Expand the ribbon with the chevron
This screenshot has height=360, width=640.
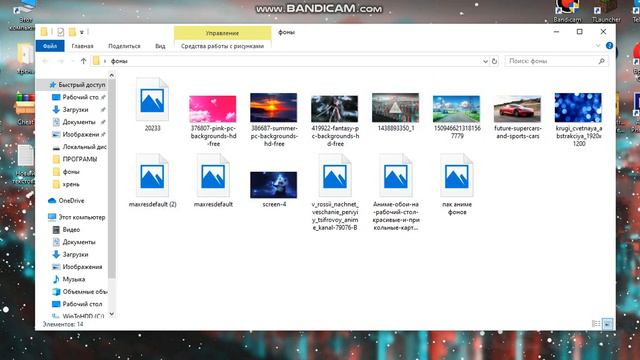[x=598, y=46]
